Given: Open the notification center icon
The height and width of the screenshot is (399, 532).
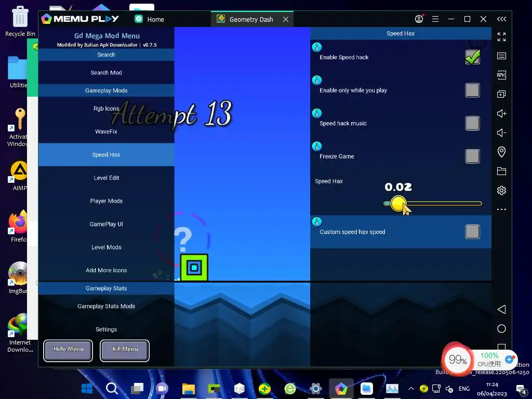Looking at the screenshot, I should pos(521,389).
